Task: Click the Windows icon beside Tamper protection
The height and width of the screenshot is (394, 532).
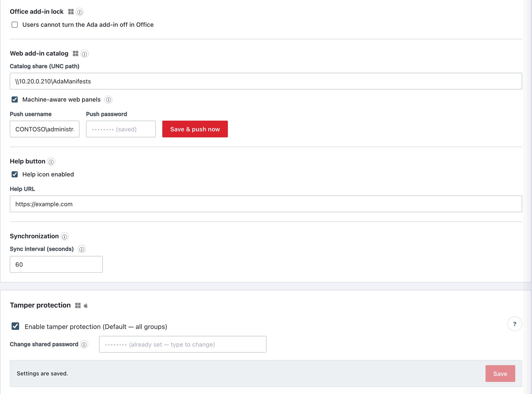Action: pos(78,306)
